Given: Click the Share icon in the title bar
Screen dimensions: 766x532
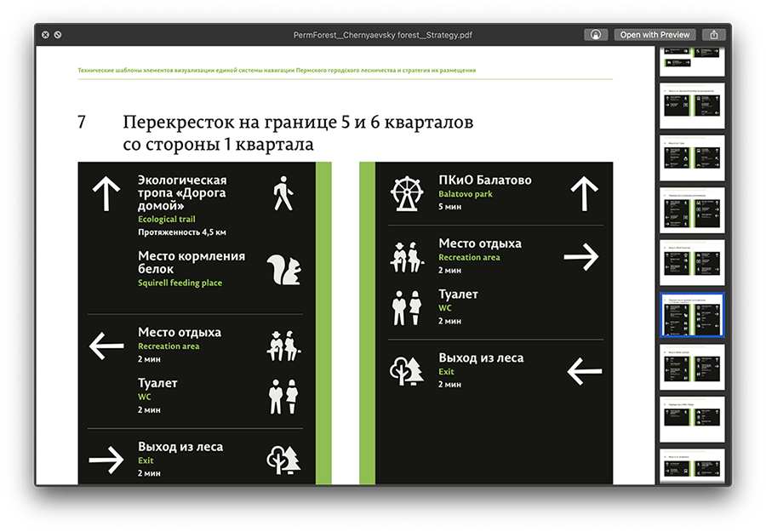Looking at the screenshot, I should coord(714,35).
